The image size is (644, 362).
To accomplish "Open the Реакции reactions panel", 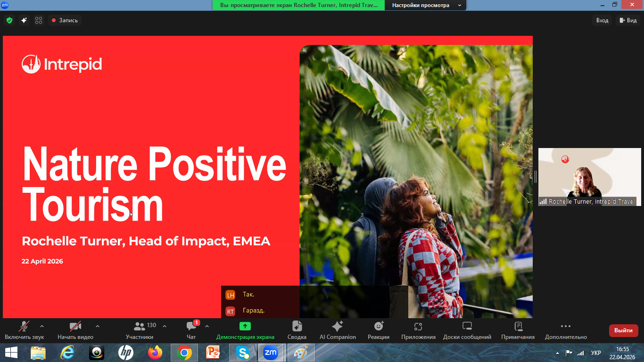I will point(379,330).
